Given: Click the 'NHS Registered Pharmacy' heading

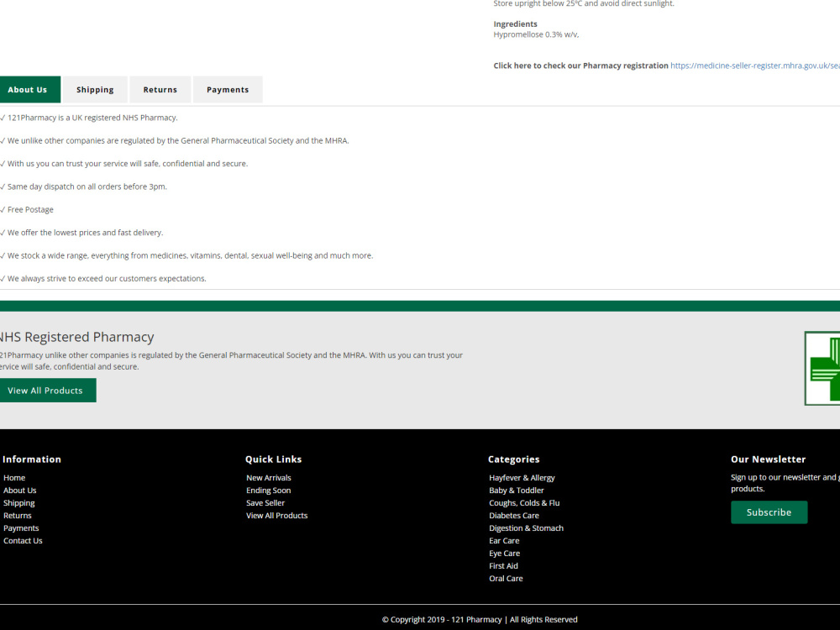Looking at the screenshot, I should click(x=76, y=337).
